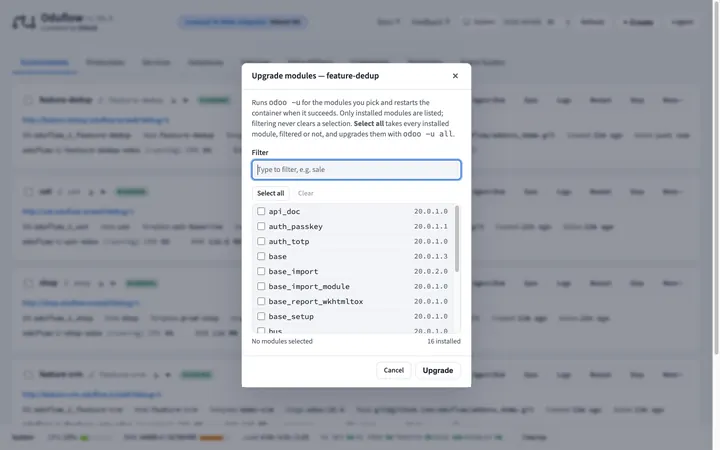Tick the api_doc module checkbox
Viewport: 720px width, 450px height.
(x=261, y=211)
